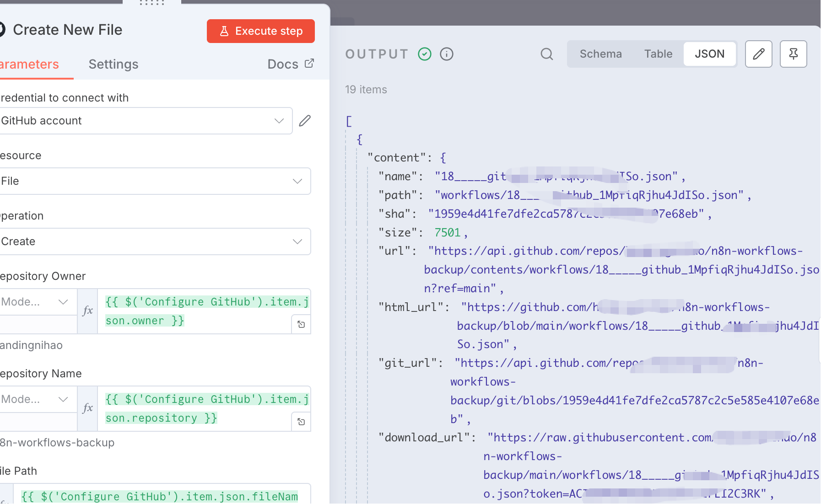Click the Repository Name fx icon

click(87, 408)
